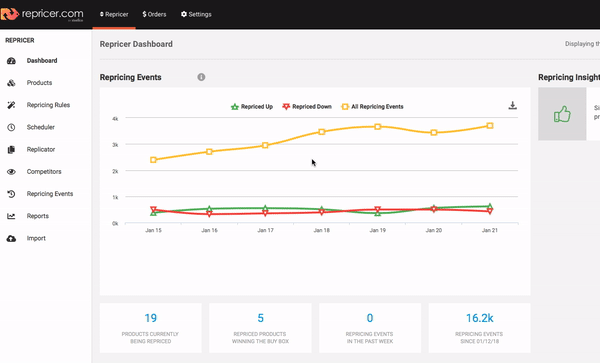Image resolution: width=600 pixels, height=363 pixels.
Task: Click the repricer.com logo
Action: (42, 14)
